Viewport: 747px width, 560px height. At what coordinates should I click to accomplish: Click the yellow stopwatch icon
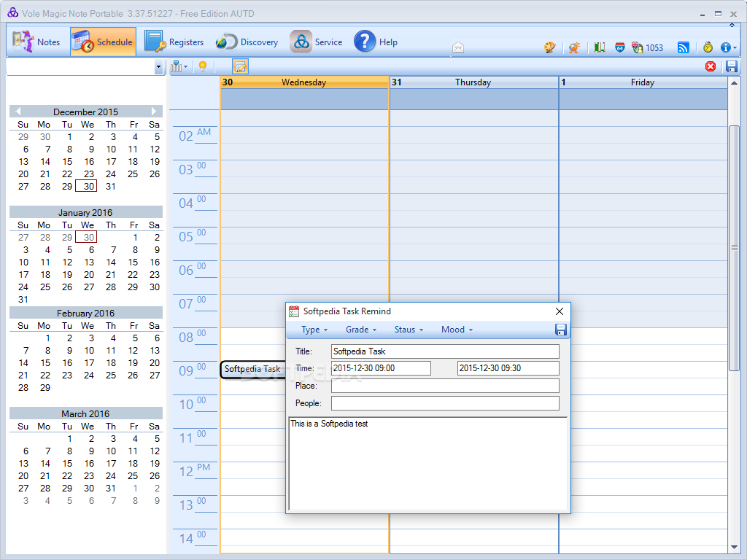708,47
